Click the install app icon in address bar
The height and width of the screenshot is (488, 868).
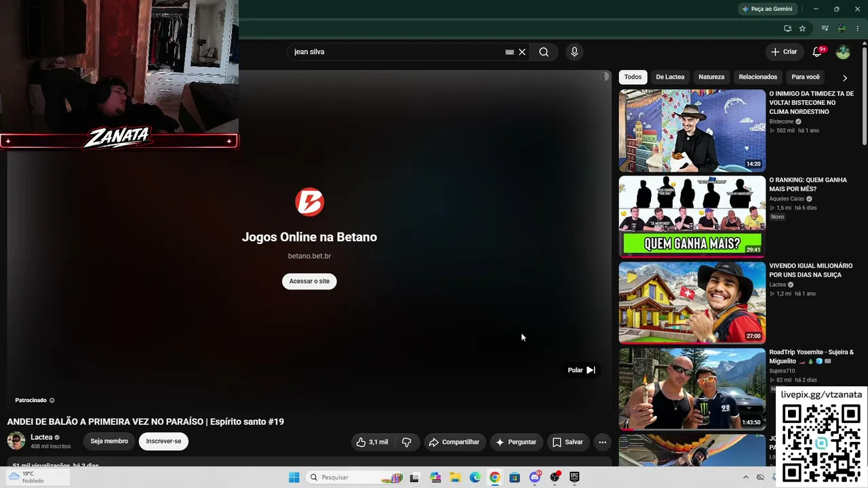click(787, 28)
